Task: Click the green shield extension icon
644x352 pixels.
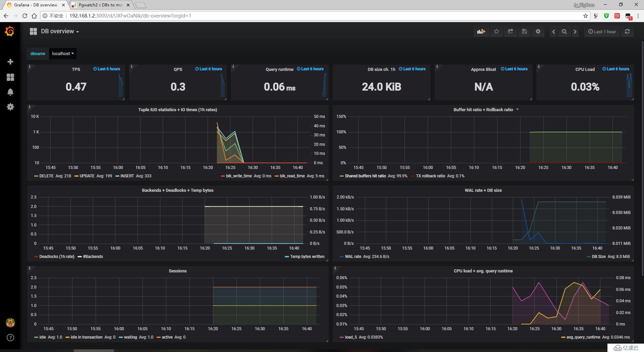Action: pos(606,16)
